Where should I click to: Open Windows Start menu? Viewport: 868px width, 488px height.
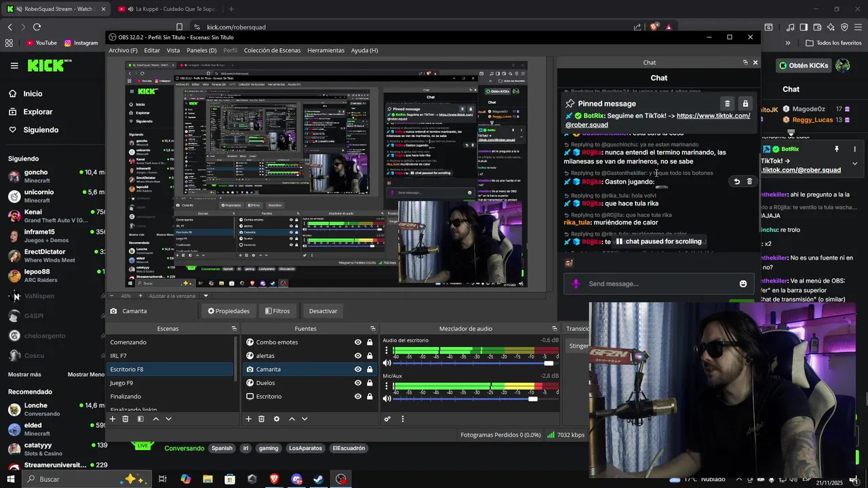tap(12, 479)
